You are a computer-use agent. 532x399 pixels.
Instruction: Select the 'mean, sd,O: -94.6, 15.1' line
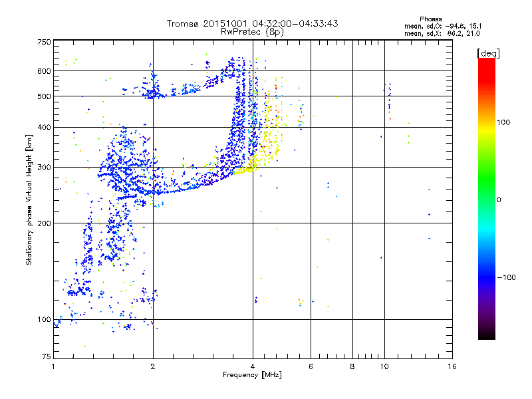click(x=442, y=26)
